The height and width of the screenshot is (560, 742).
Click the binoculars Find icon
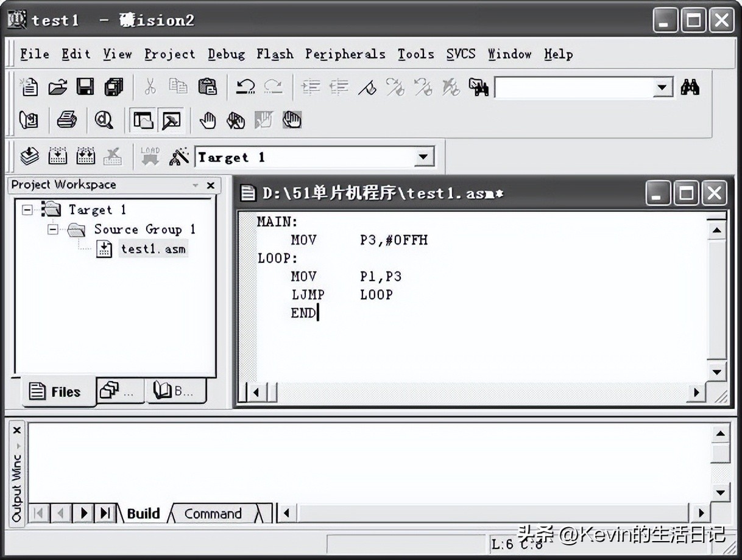click(690, 87)
